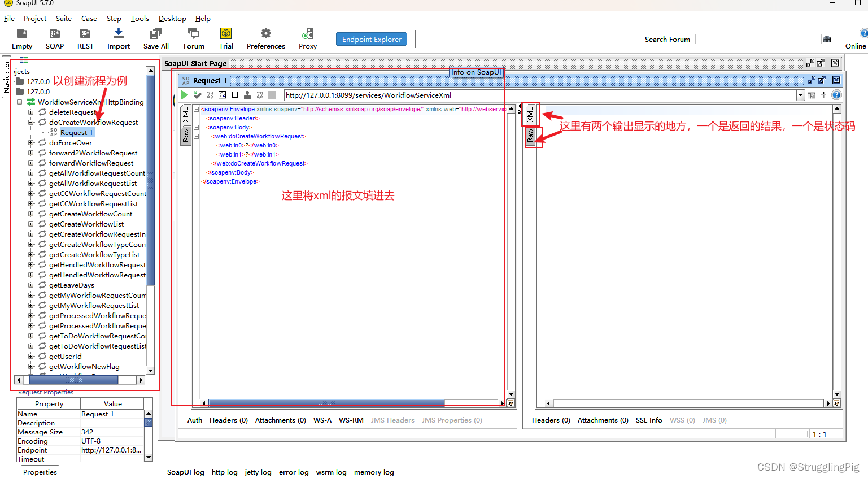The width and height of the screenshot is (868, 478).
Task: Submit the request with the green play icon
Action: [185, 95]
